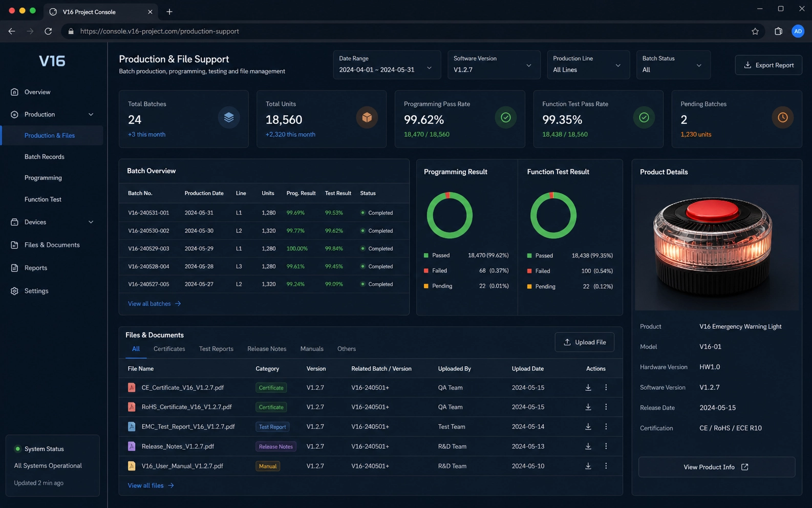Bookmark page with the star icon

tap(755, 31)
